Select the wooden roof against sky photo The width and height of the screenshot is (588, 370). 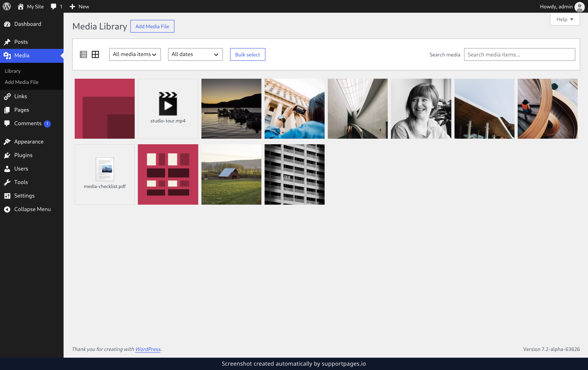point(484,109)
